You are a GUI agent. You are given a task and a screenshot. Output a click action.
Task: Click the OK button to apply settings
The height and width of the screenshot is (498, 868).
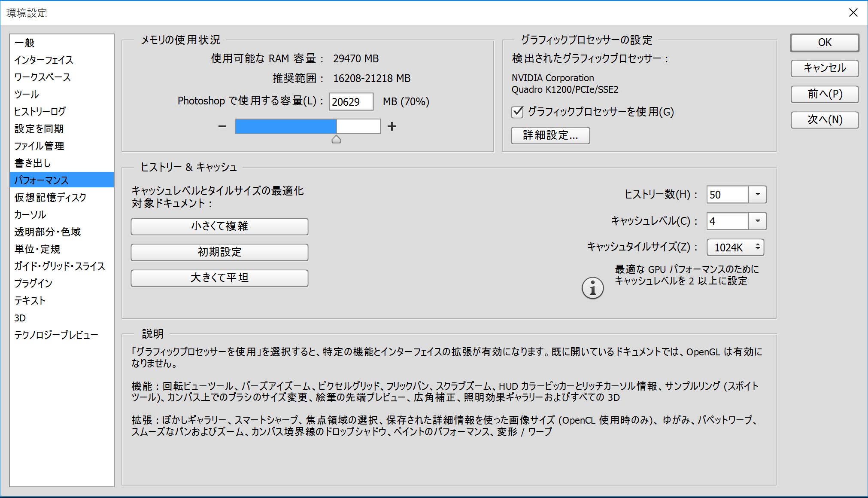(x=824, y=43)
